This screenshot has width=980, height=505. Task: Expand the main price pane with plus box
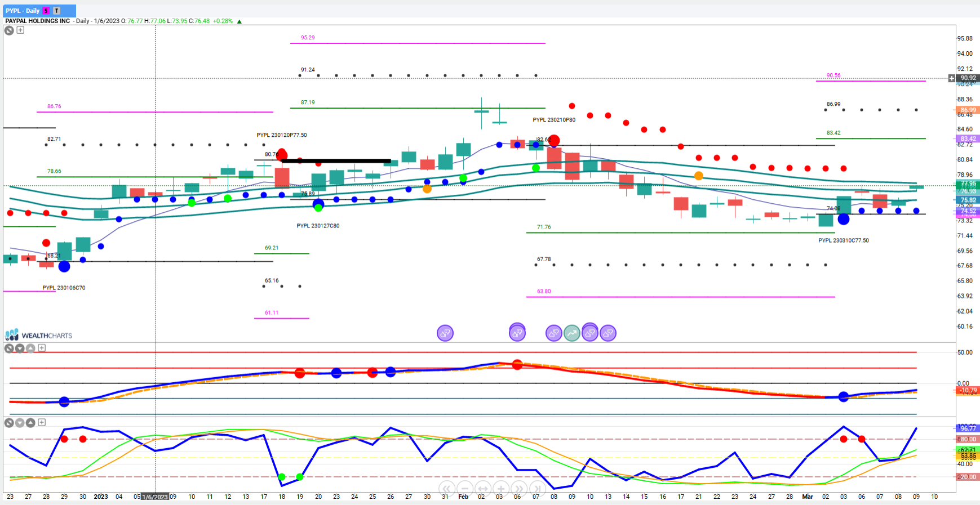pos(20,30)
